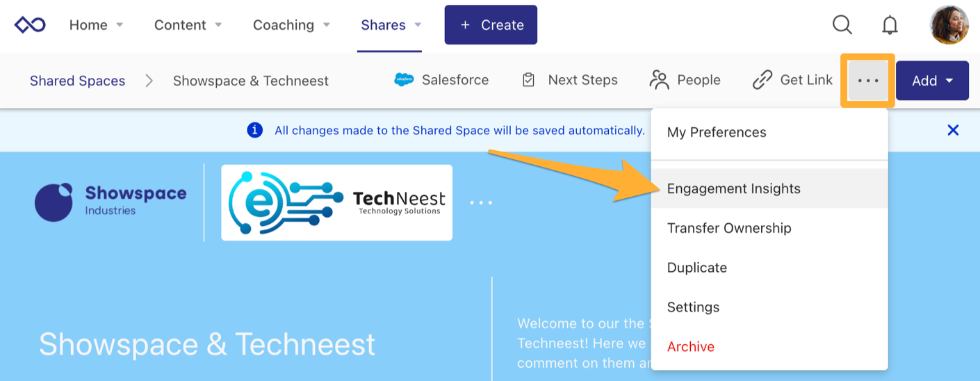Open the People icon
This screenshot has width=980, height=381.
pos(659,80)
